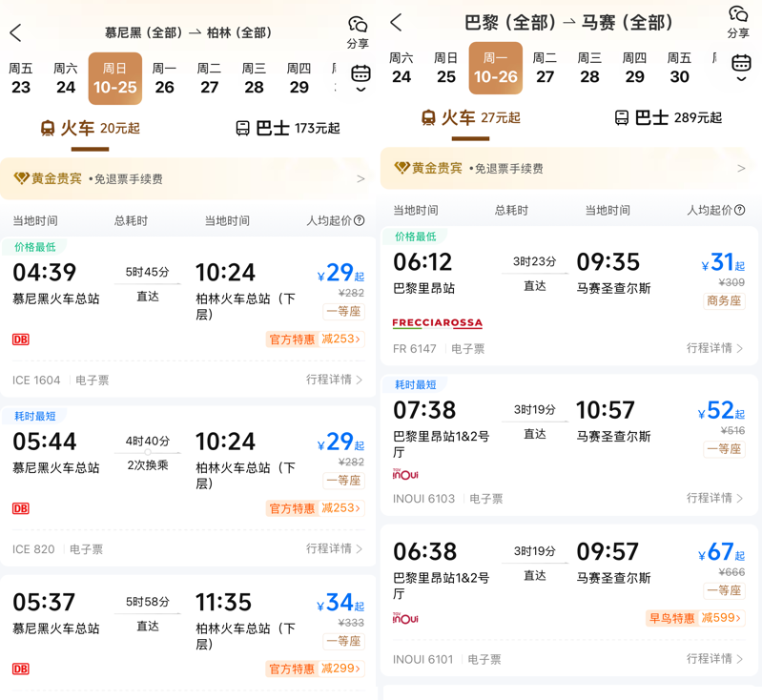Expand 黄金贵宾 banner arrow in Munich screen
This screenshot has height=700, width=762.
[360, 179]
